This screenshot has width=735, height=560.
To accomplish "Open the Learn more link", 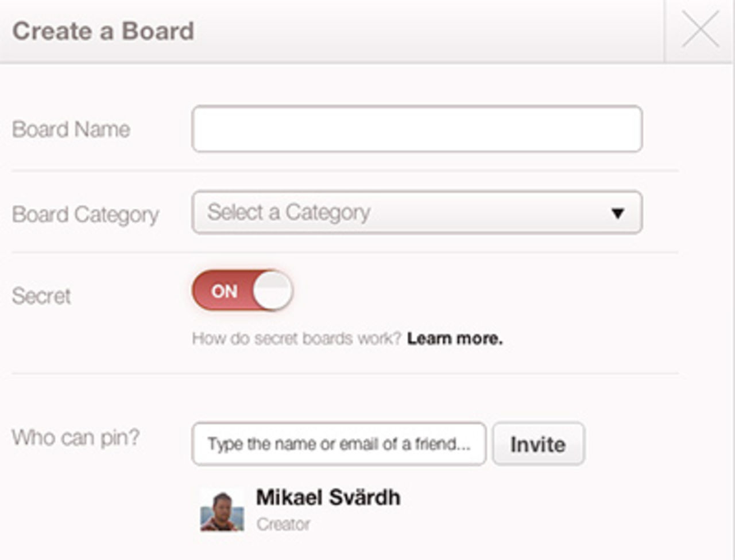I will (x=455, y=339).
